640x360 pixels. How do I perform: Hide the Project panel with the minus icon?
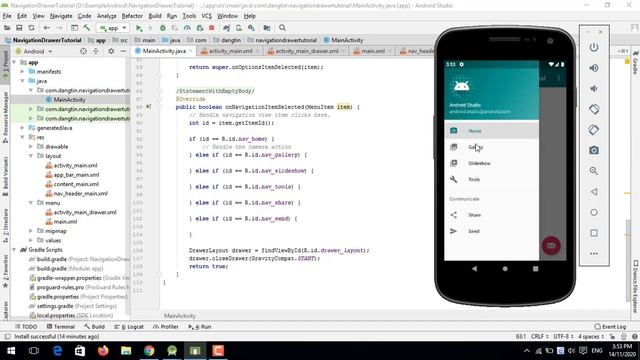coord(123,51)
